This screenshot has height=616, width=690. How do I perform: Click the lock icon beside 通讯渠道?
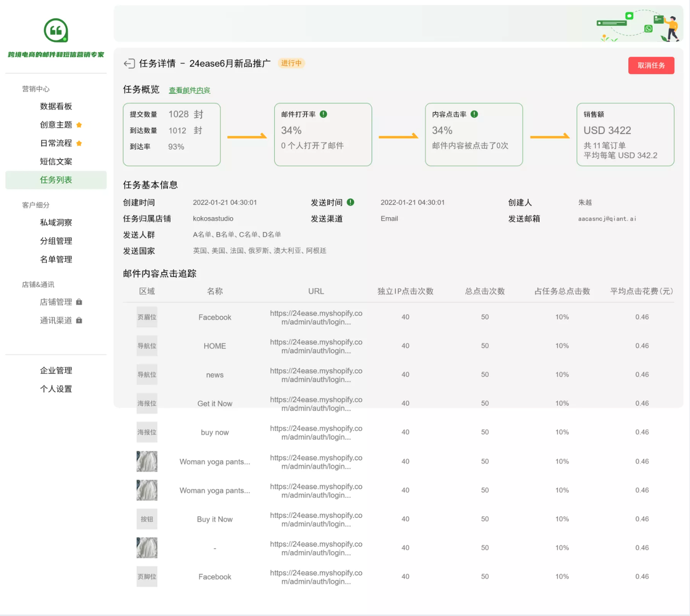[x=79, y=320]
